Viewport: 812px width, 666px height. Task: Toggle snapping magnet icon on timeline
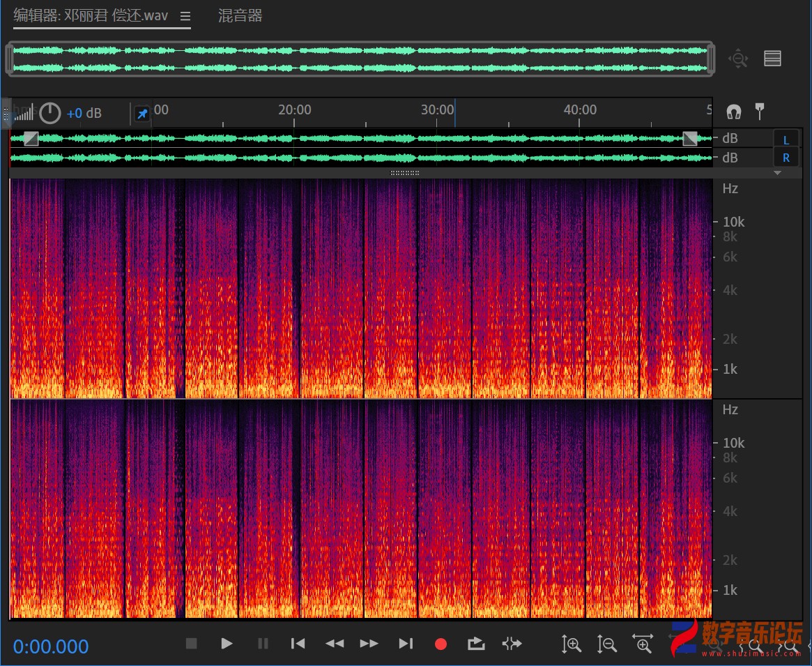(x=734, y=111)
